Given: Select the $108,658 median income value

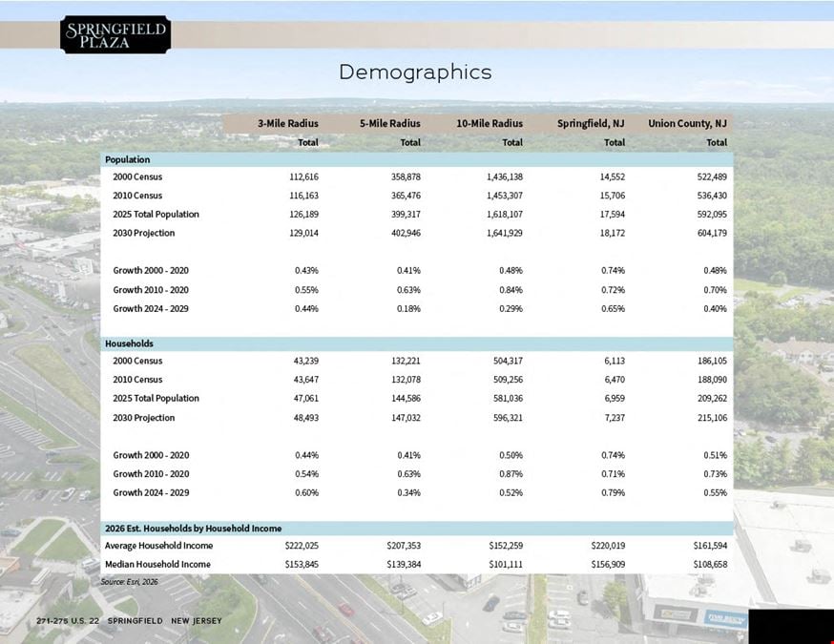Looking at the screenshot, I should coord(710,564).
